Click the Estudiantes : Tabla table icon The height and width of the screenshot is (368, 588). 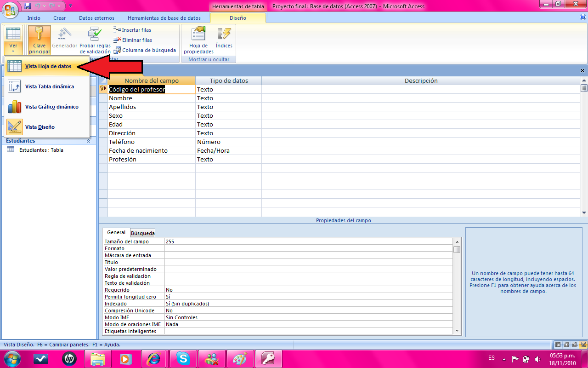click(11, 150)
